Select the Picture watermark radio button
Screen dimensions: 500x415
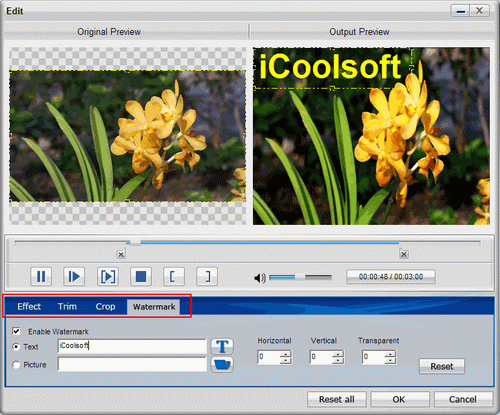(x=16, y=365)
